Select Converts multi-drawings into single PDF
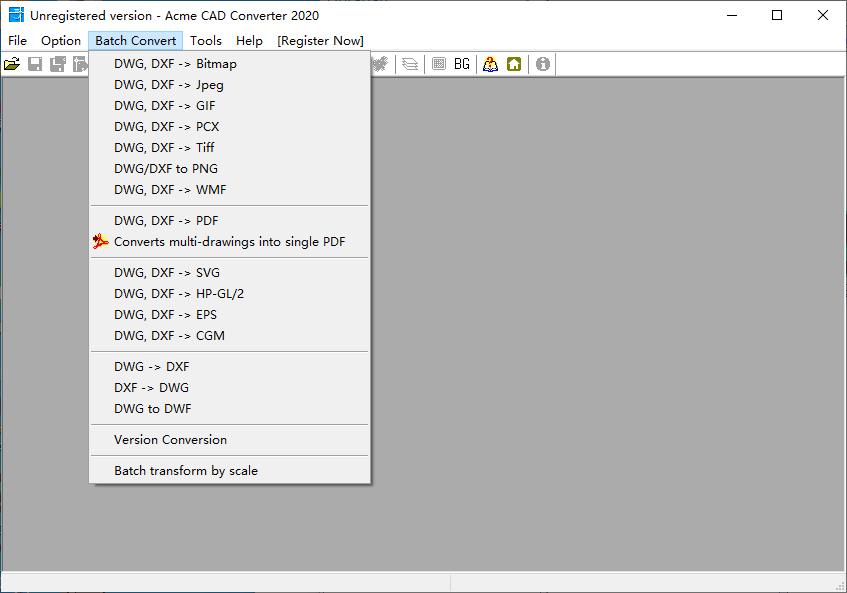Image resolution: width=847 pixels, height=593 pixels. [230, 242]
